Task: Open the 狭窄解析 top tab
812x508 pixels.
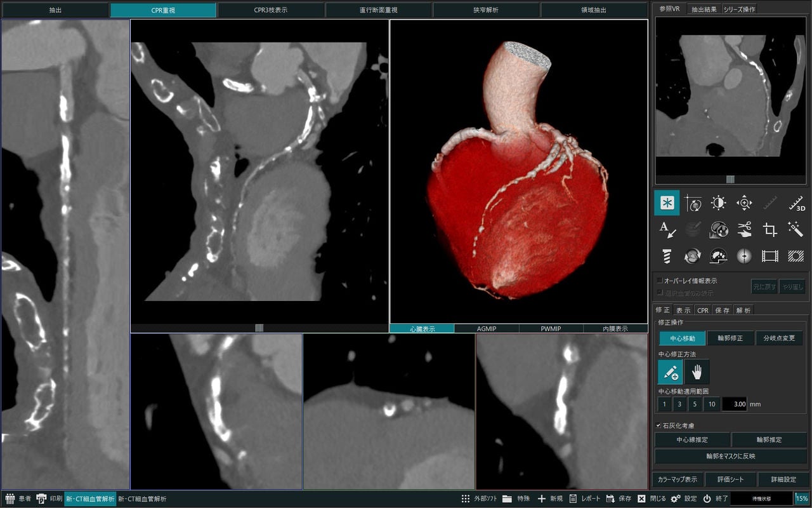Action: (x=486, y=10)
